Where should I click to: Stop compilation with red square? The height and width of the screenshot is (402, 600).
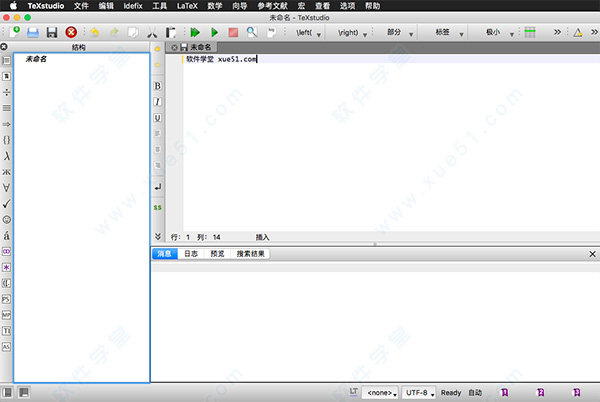(233, 33)
